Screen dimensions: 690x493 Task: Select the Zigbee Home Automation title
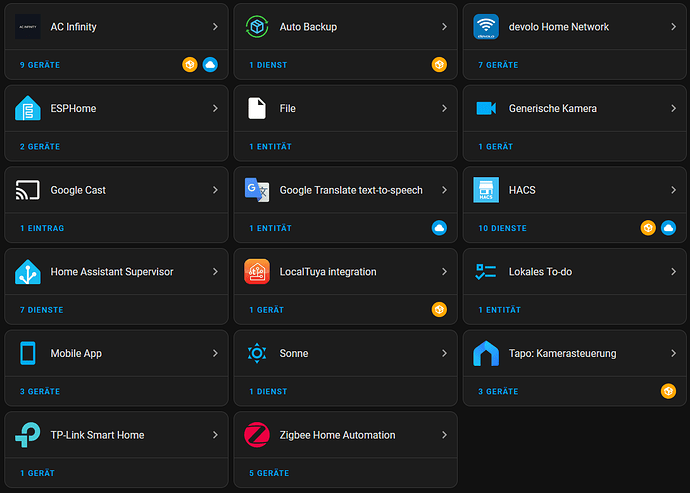[x=338, y=435]
